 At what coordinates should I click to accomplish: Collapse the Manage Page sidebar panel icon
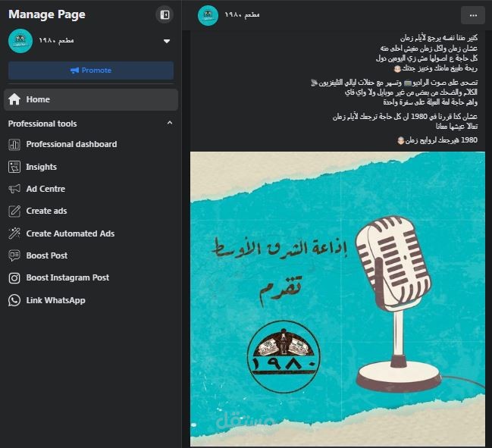(165, 14)
